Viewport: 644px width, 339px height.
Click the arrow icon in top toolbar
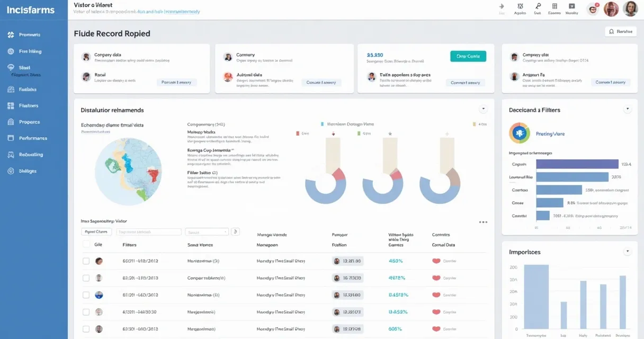pos(502,6)
